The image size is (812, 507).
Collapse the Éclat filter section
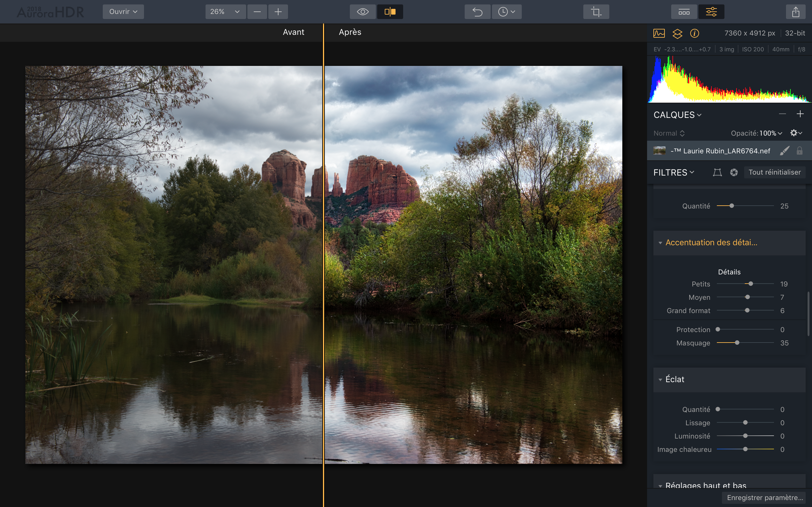660,380
